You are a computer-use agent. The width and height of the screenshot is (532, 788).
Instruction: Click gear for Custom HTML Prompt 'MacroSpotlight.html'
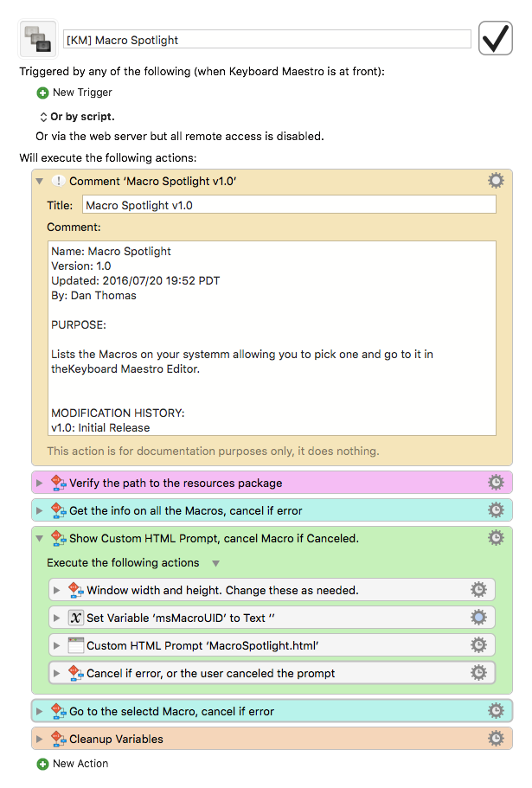[478, 644]
